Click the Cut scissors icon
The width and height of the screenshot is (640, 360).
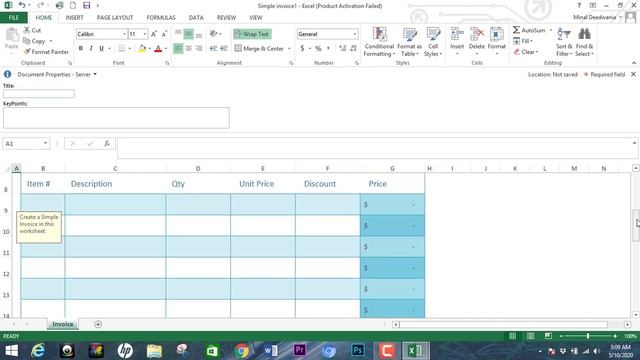coord(27,30)
